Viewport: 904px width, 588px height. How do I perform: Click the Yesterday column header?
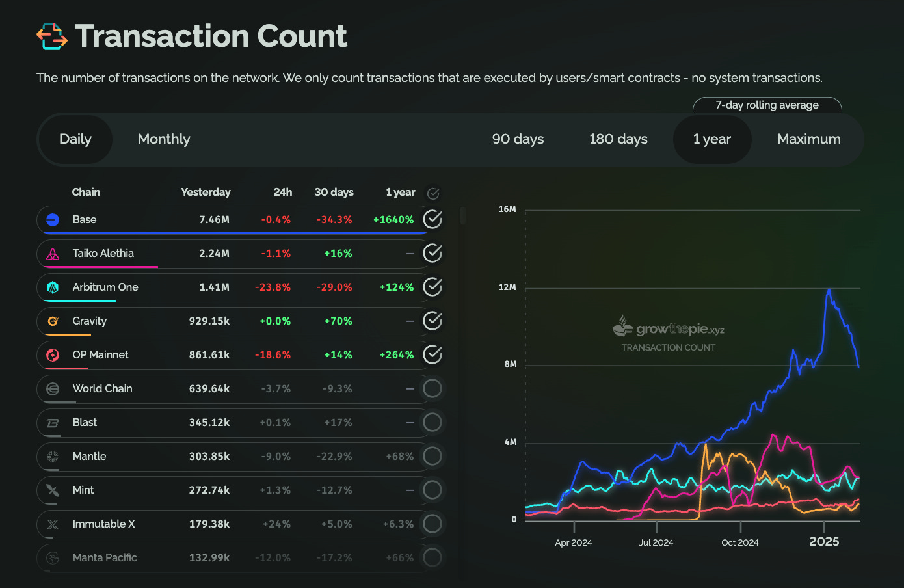(206, 192)
